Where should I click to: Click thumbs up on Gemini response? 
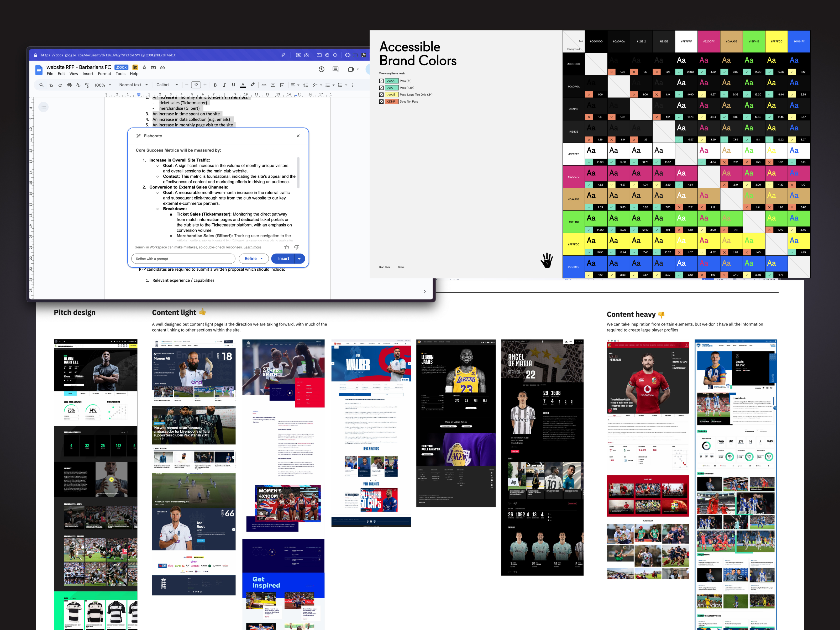click(286, 247)
